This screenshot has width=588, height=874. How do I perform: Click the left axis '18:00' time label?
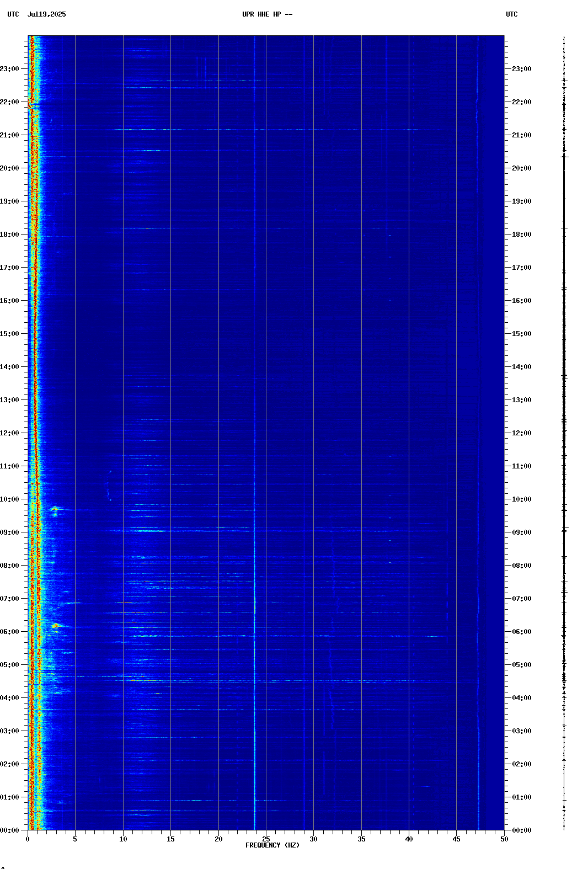point(9,235)
